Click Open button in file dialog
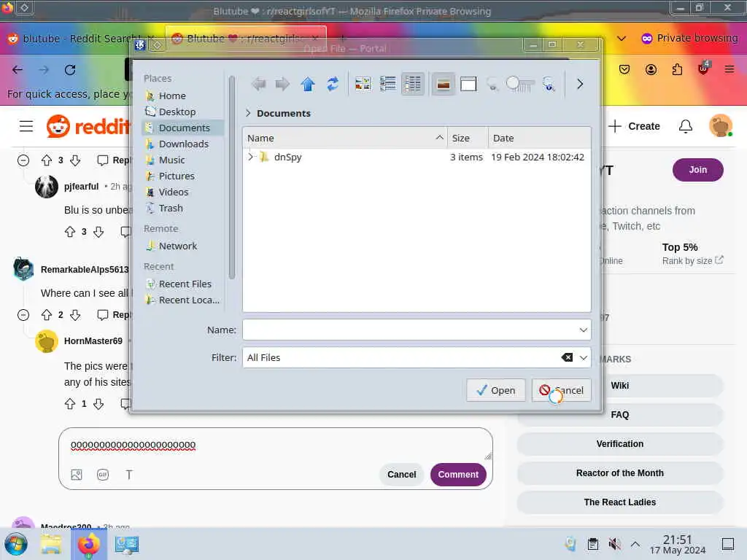Image resolution: width=747 pixels, height=560 pixels. click(495, 391)
